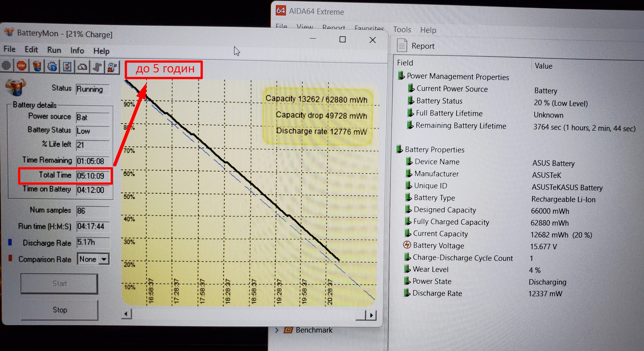Select the Battery Voltage row

438,245
